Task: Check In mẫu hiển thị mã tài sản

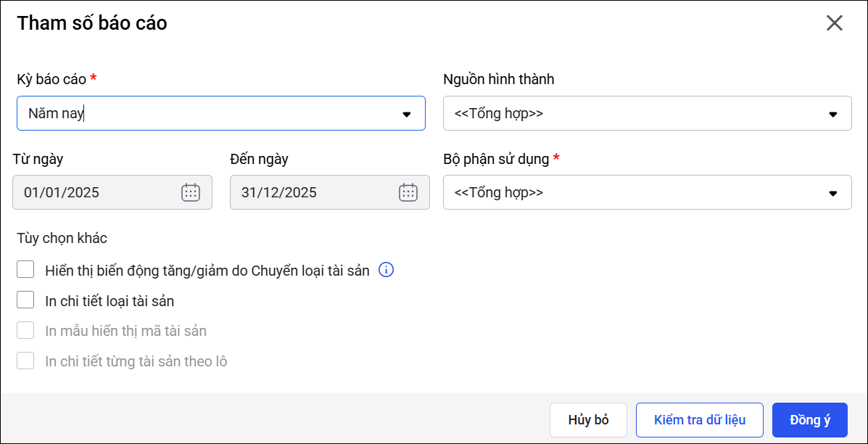Action: 26,331
